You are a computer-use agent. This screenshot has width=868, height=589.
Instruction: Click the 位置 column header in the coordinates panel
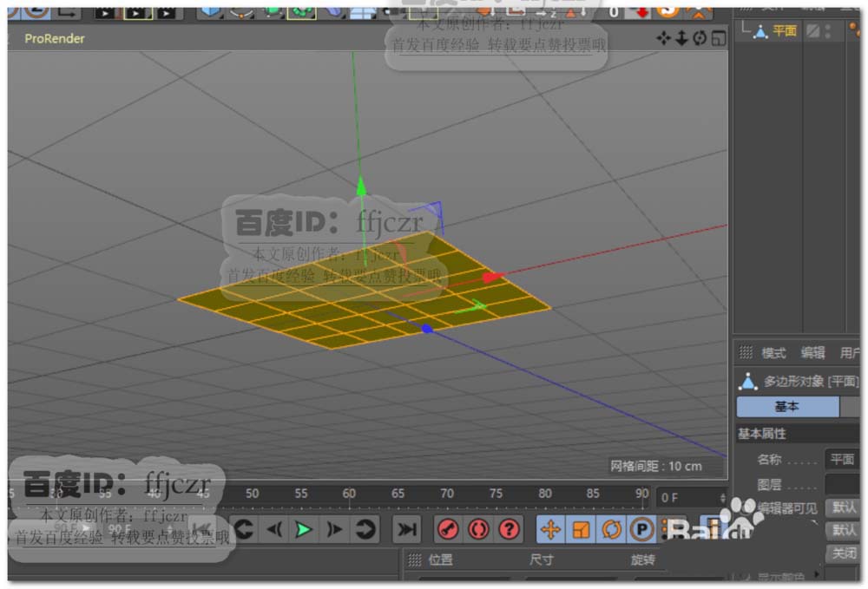(x=441, y=560)
